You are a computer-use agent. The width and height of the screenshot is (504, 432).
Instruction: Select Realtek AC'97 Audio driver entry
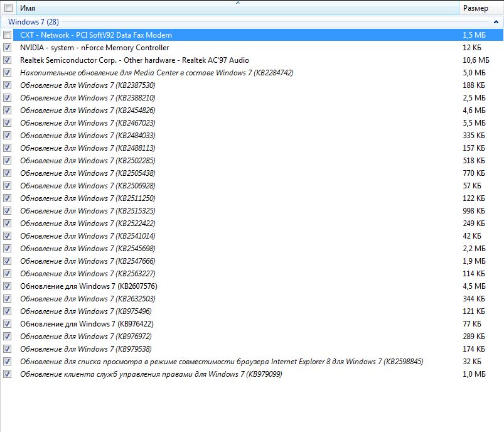click(134, 60)
